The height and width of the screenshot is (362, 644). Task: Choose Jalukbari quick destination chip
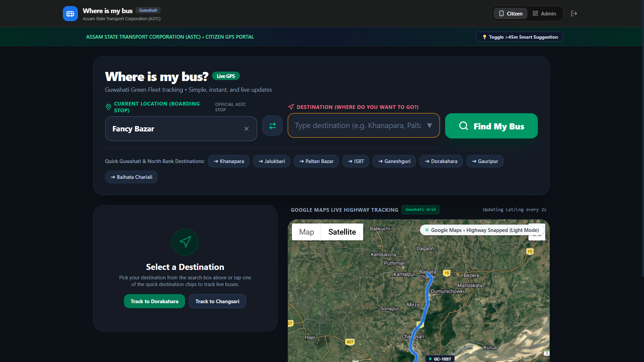(271, 161)
